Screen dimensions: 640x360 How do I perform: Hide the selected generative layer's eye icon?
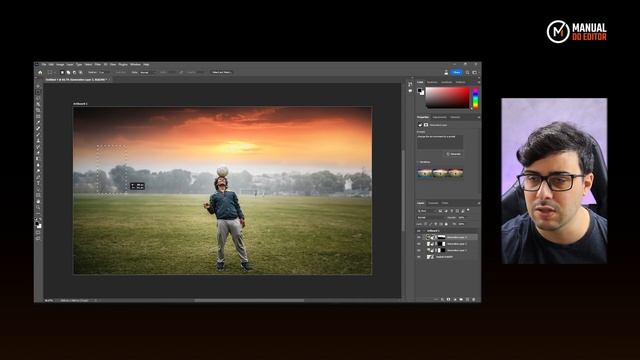[419, 237]
